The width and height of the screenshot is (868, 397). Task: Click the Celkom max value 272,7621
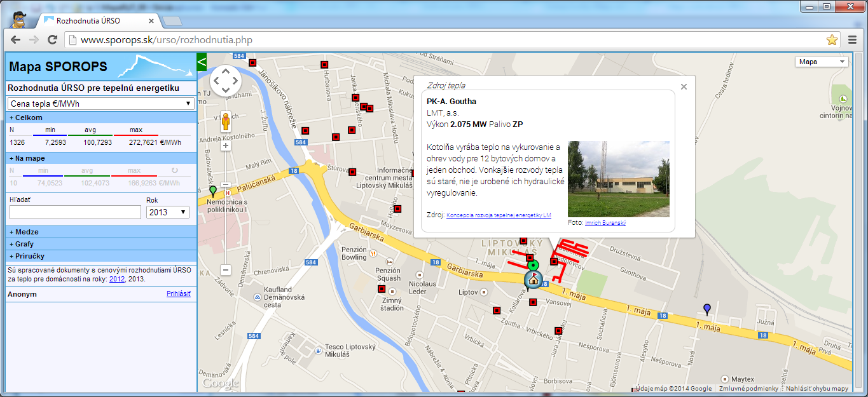144,142
